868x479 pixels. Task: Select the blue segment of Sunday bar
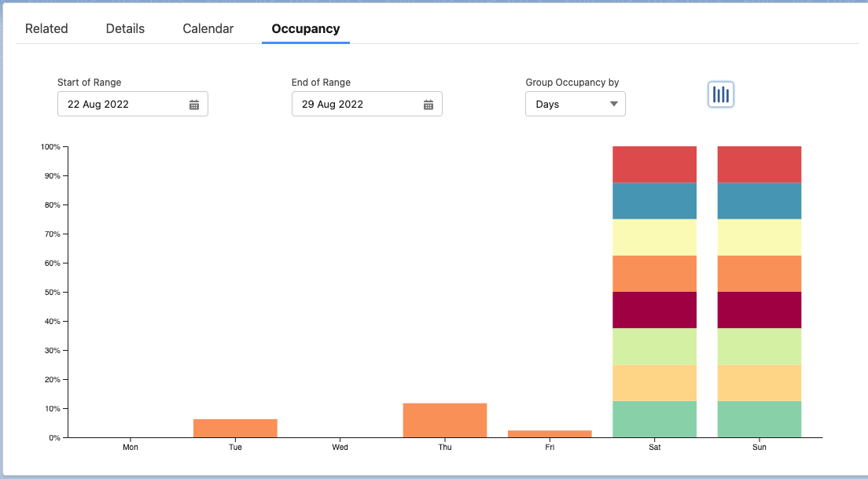(759, 201)
